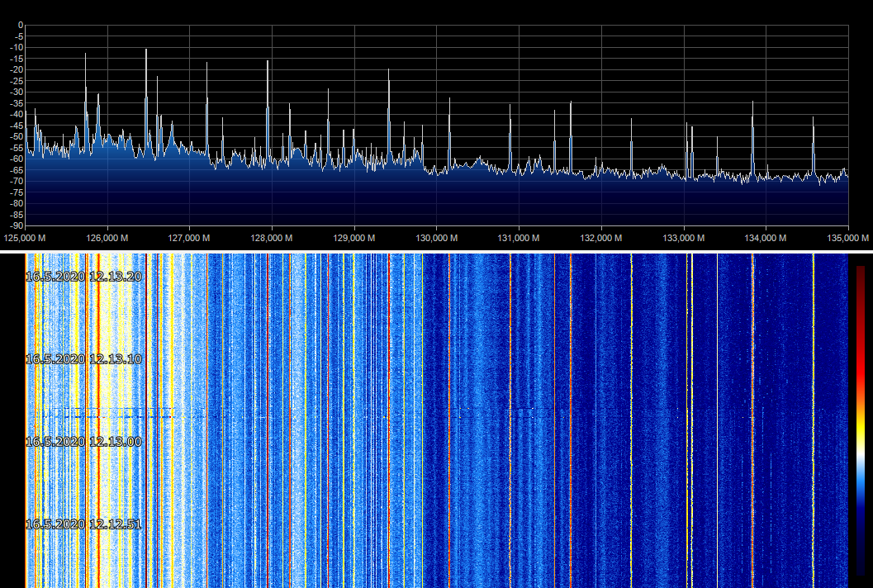Click the 133,000 M frequency label
This screenshot has width=873, height=588.
[x=684, y=238]
